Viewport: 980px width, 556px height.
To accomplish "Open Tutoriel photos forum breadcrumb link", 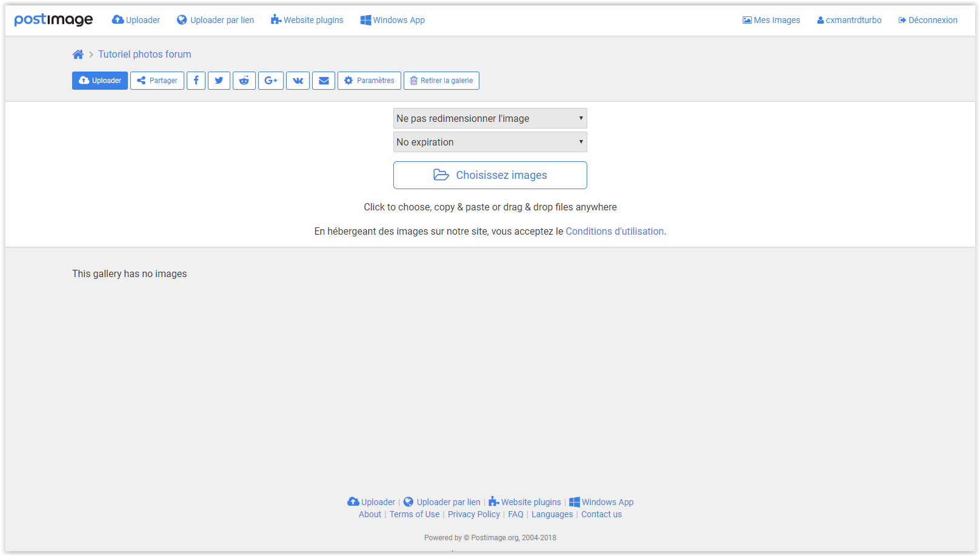I will point(144,54).
